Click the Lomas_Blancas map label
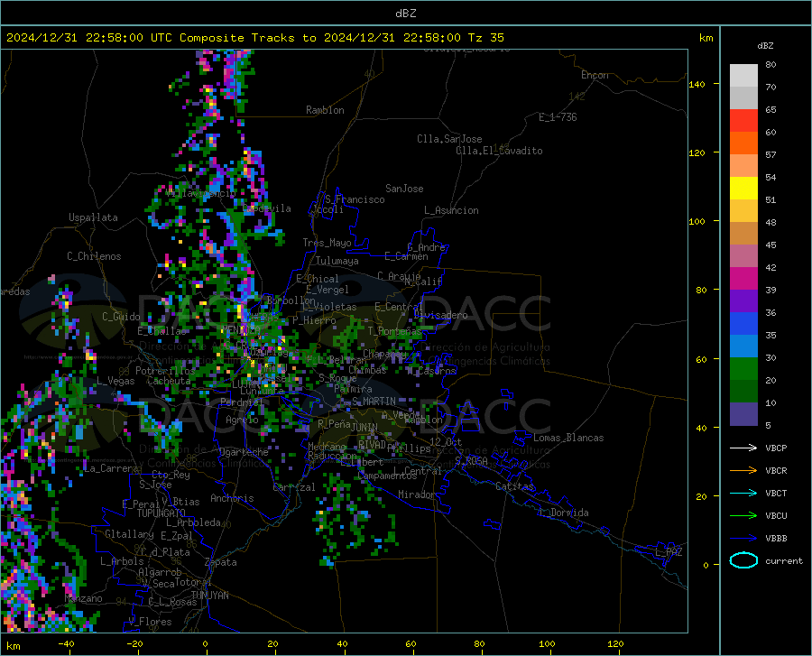This screenshot has width=812, height=656. pos(568,438)
